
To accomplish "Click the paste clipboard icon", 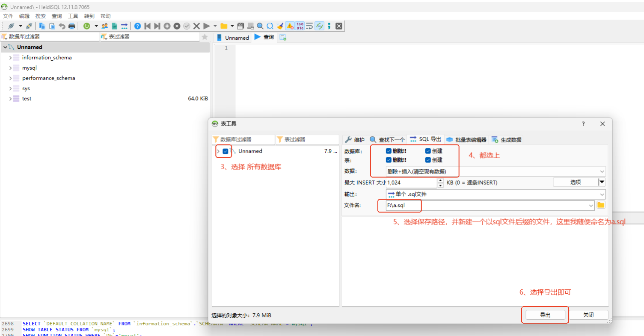I will 52,26.
